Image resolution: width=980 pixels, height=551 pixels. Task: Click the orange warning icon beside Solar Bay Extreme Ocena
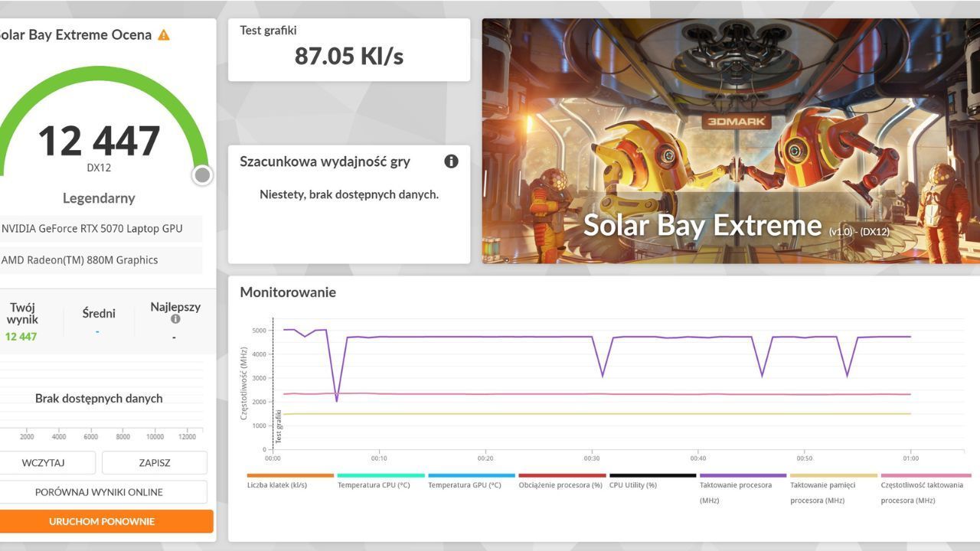pyautogui.click(x=164, y=35)
